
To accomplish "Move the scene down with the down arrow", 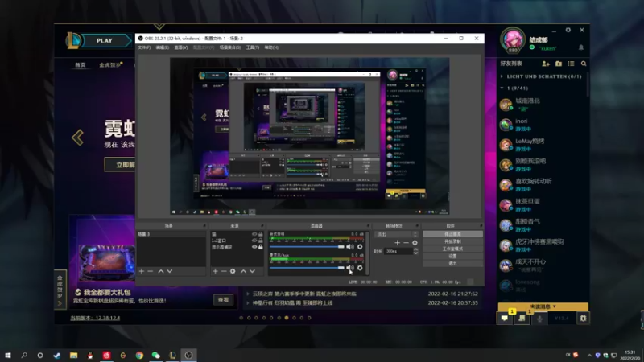I will (170, 271).
